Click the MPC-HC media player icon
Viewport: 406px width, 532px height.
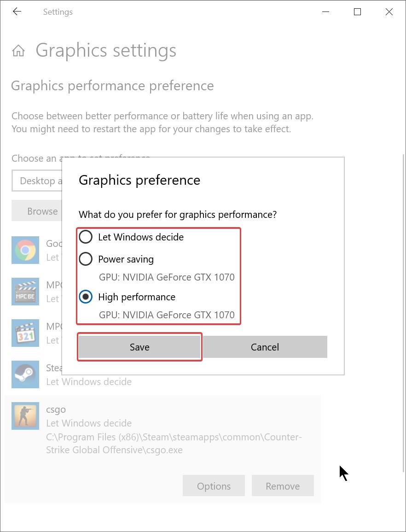pyautogui.click(x=25, y=333)
